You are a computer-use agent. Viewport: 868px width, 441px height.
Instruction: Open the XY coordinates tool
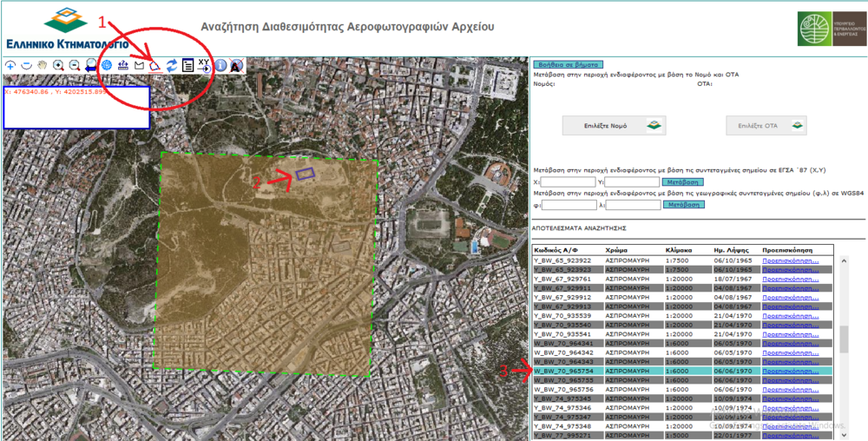(204, 65)
